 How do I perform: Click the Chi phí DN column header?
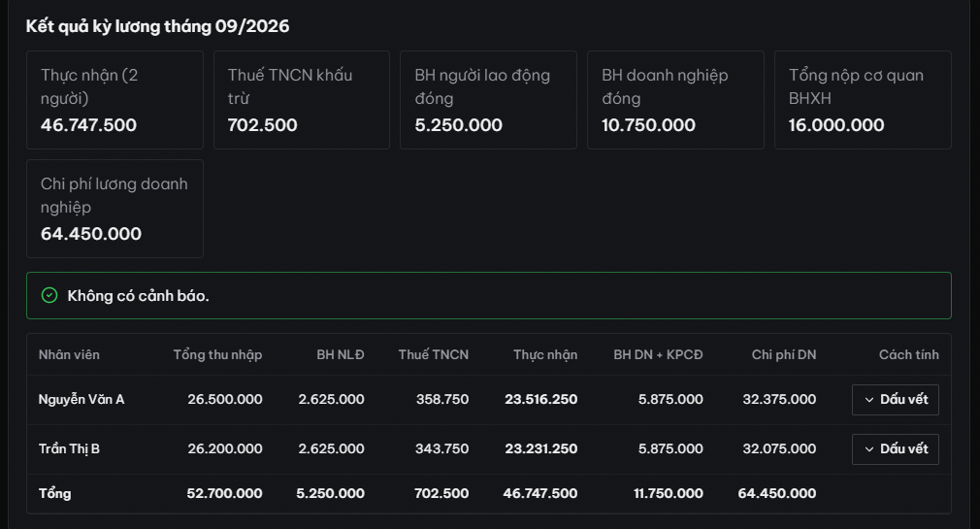[784, 354]
